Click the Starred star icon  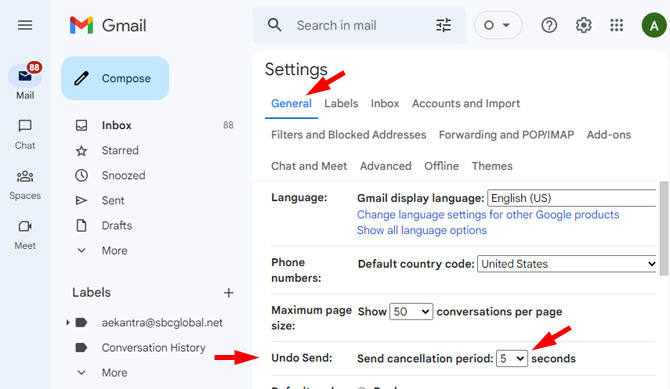coord(81,150)
